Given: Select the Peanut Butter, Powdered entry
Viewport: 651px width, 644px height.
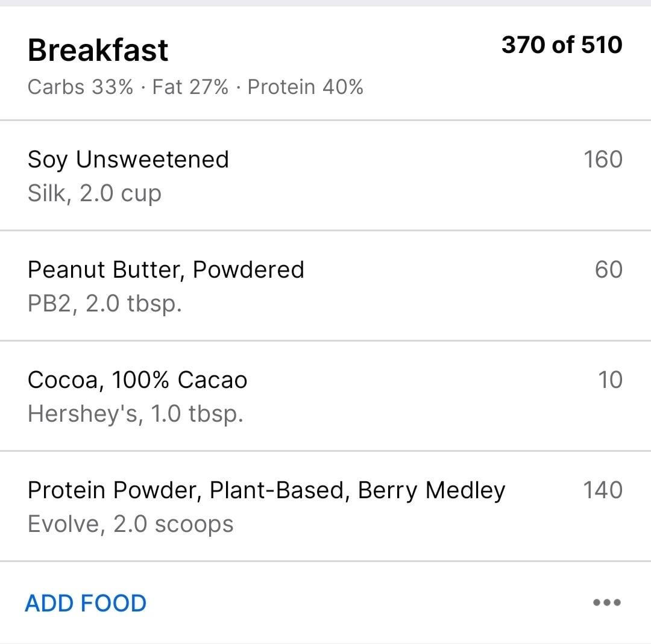Looking at the screenshot, I should click(325, 286).
